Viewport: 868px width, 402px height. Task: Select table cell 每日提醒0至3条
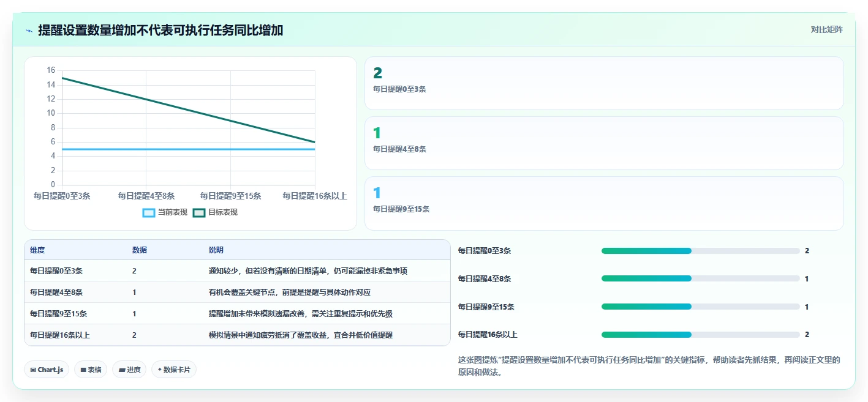point(56,271)
